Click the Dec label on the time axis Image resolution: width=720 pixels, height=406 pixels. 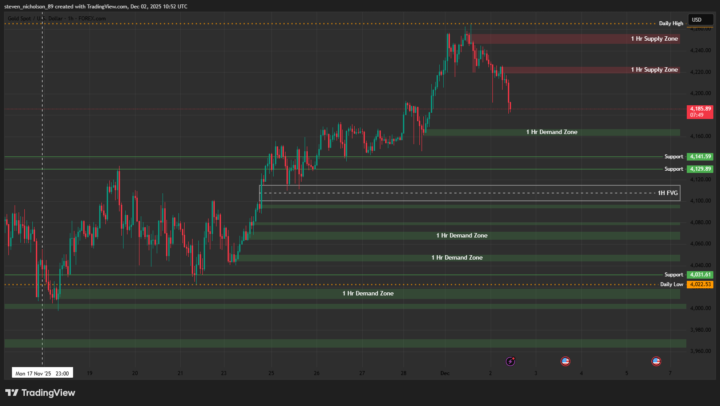click(x=444, y=373)
